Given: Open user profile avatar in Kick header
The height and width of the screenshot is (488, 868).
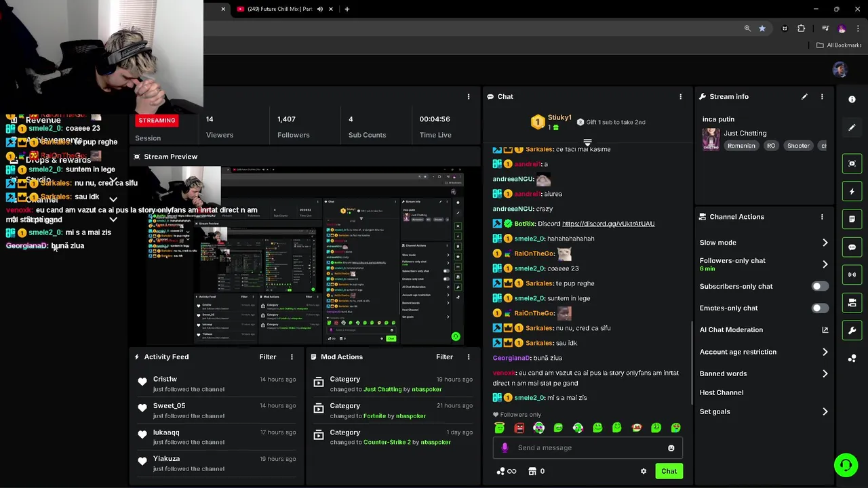Looking at the screenshot, I should pos(840,70).
